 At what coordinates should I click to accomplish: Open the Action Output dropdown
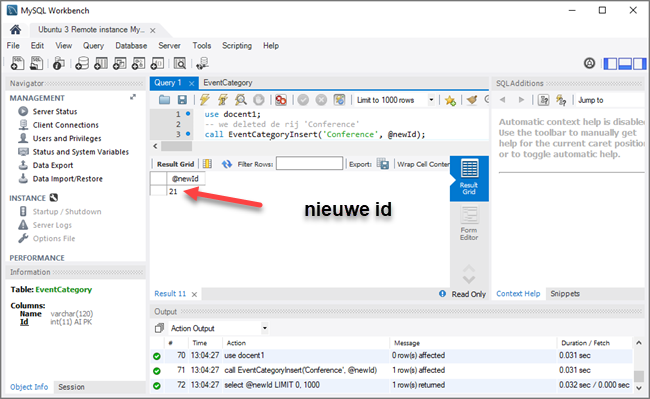point(264,328)
